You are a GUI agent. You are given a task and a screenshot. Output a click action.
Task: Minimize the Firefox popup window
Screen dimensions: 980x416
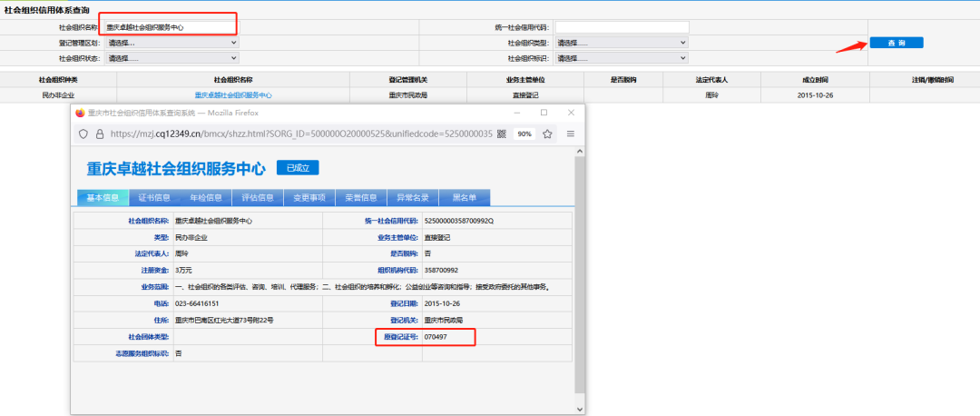[x=517, y=114]
